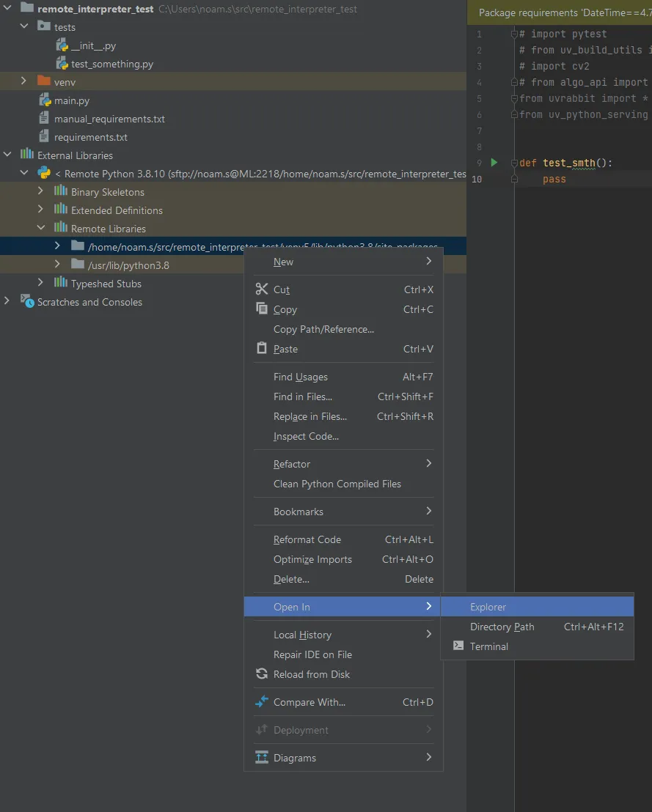Choose Inspect Code...

344,435
